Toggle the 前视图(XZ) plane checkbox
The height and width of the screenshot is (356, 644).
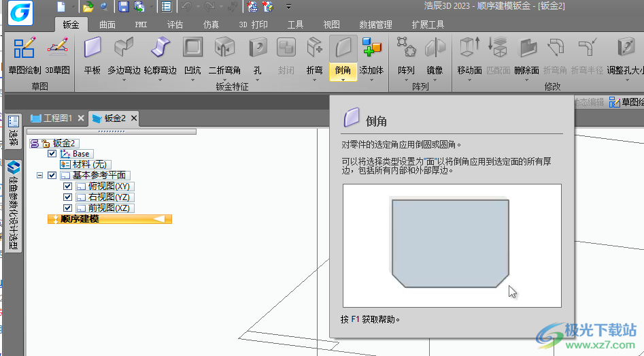[68, 208]
